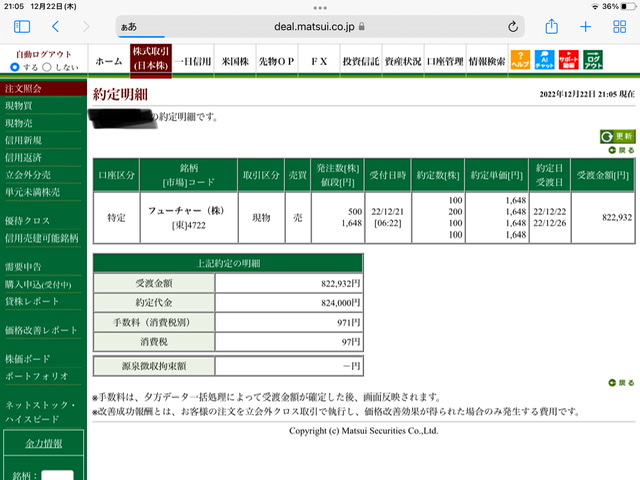Open 貸株レポート sidebar link
640x480 pixels.
pyautogui.click(x=32, y=302)
